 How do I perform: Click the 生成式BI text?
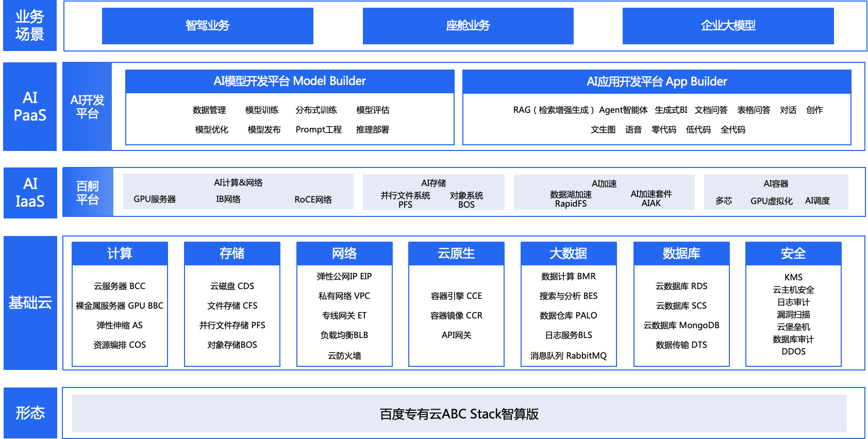671,110
